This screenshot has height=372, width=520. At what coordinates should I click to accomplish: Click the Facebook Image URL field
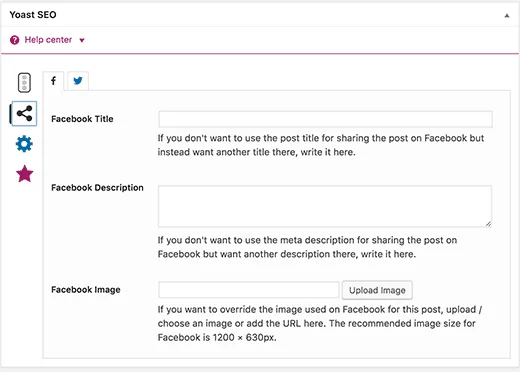click(249, 290)
